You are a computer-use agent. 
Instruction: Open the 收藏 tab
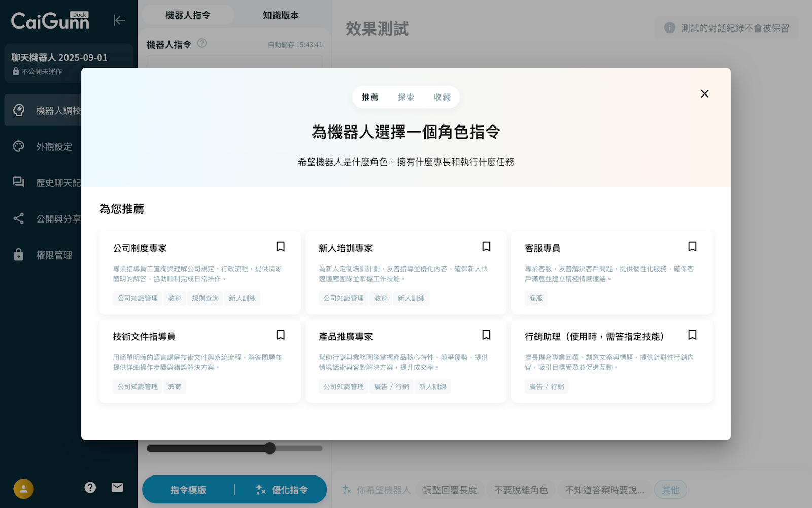pyautogui.click(x=442, y=97)
